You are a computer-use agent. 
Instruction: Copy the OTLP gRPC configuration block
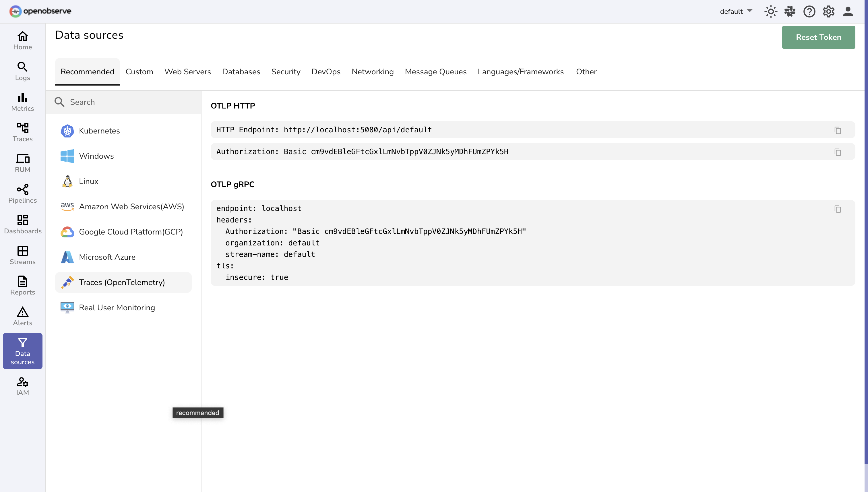click(837, 209)
